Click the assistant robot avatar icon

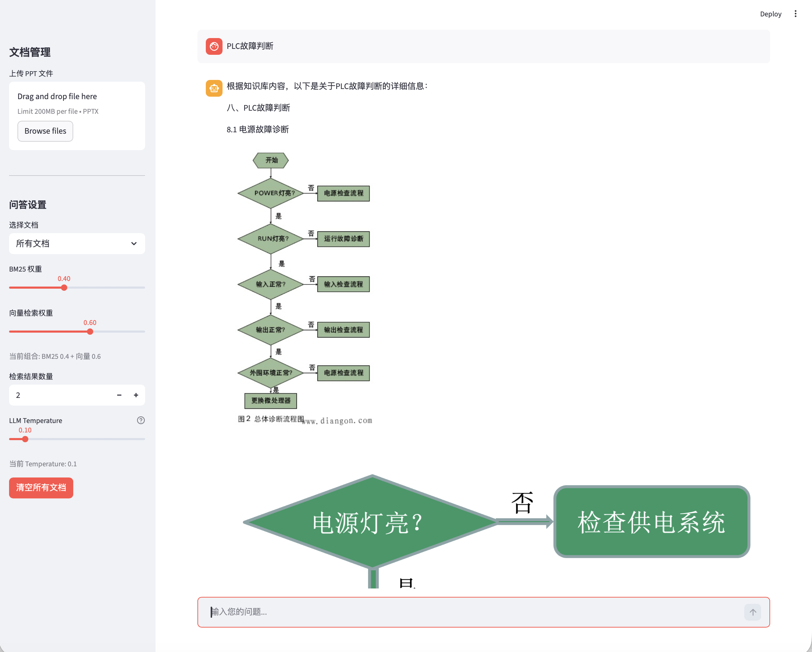pos(214,88)
